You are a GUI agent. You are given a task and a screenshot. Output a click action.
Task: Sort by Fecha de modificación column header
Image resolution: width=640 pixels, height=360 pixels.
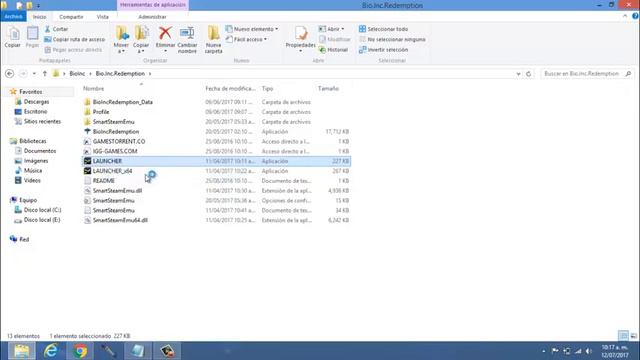[231, 89]
